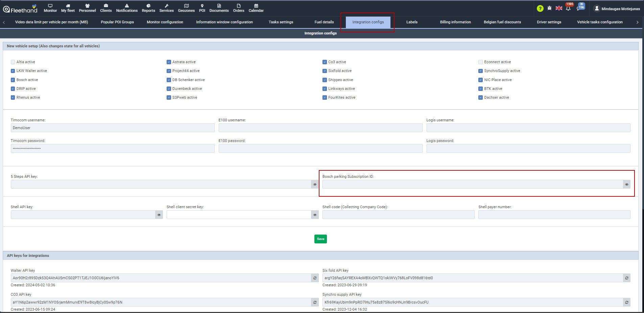
Task: Open Vehicle tasks configuration tab
Action: point(600,22)
